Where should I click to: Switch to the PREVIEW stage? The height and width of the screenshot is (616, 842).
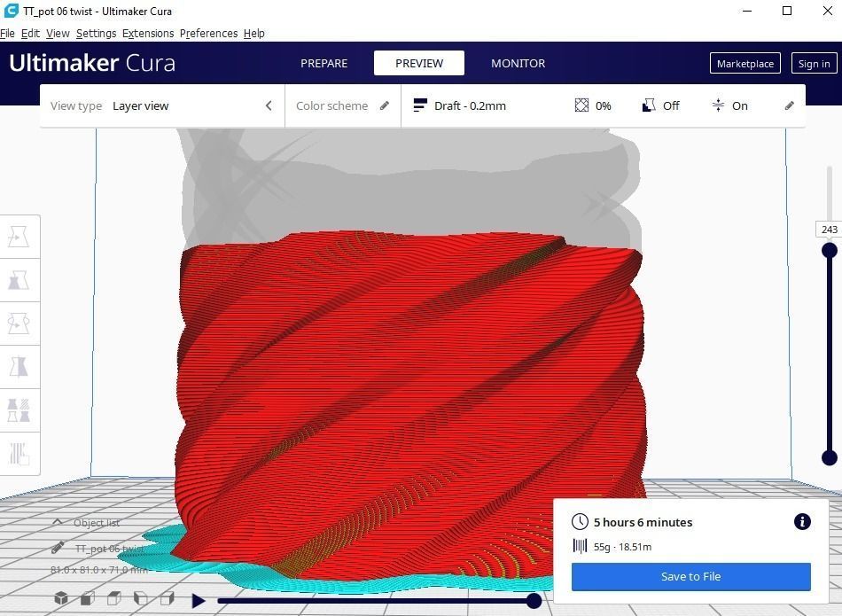(419, 63)
